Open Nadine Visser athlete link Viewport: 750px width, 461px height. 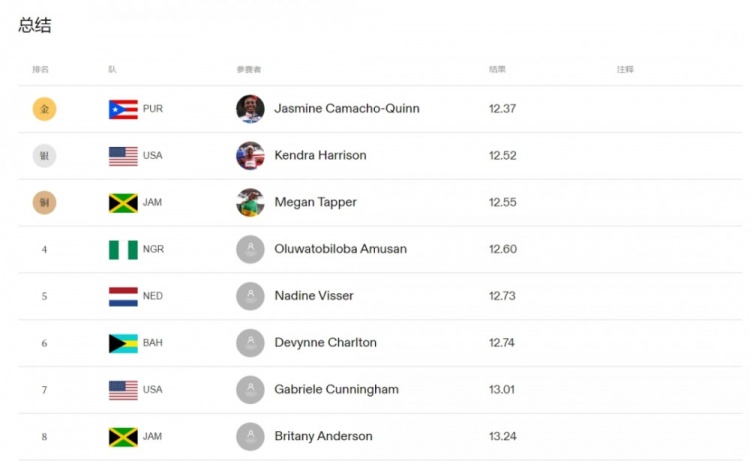click(x=314, y=296)
